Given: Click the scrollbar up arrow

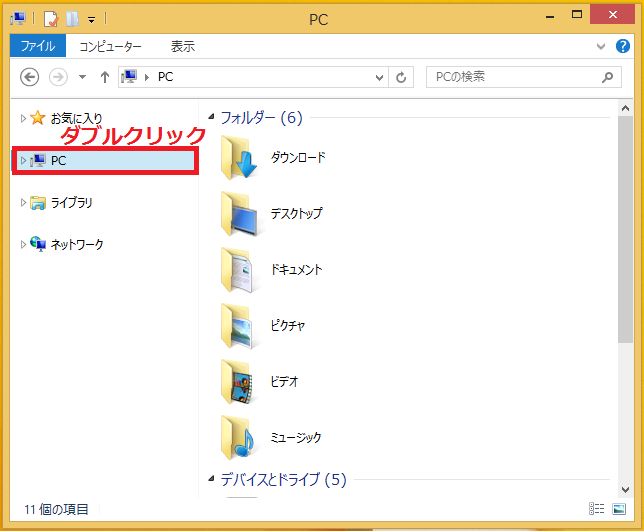Looking at the screenshot, I should click(625, 108).
